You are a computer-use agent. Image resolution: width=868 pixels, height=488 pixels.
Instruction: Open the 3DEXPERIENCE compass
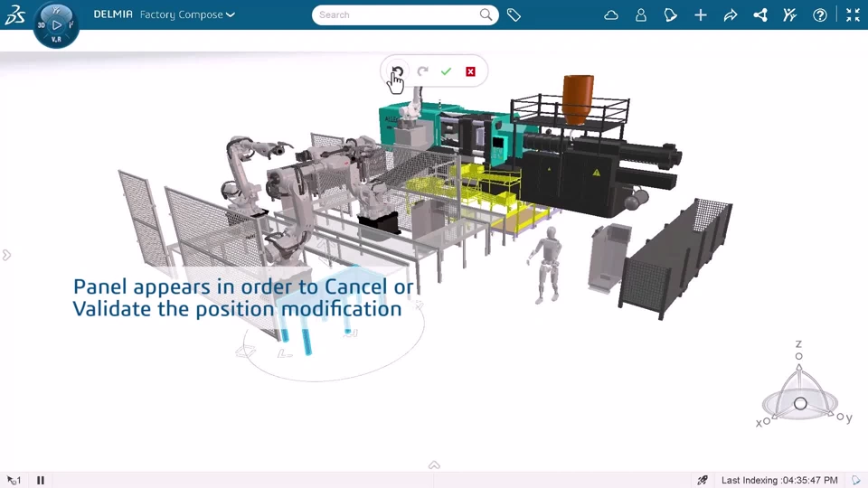[x=56, y=24]
